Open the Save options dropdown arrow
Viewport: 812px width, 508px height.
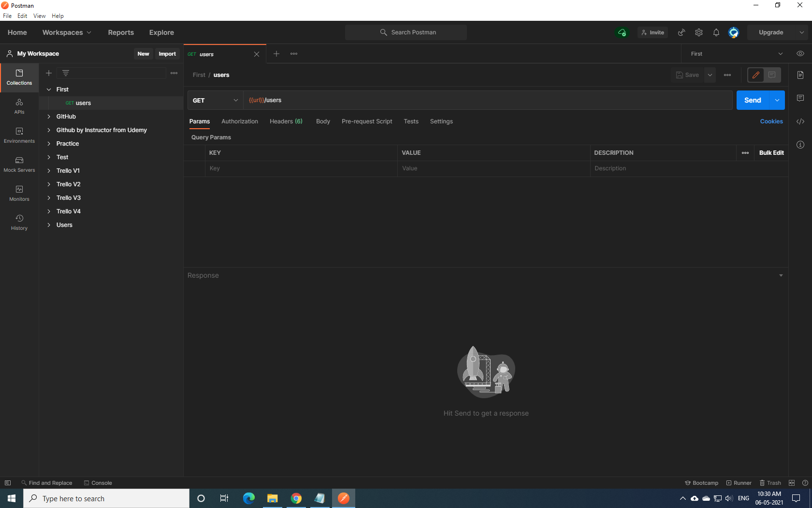710,75
